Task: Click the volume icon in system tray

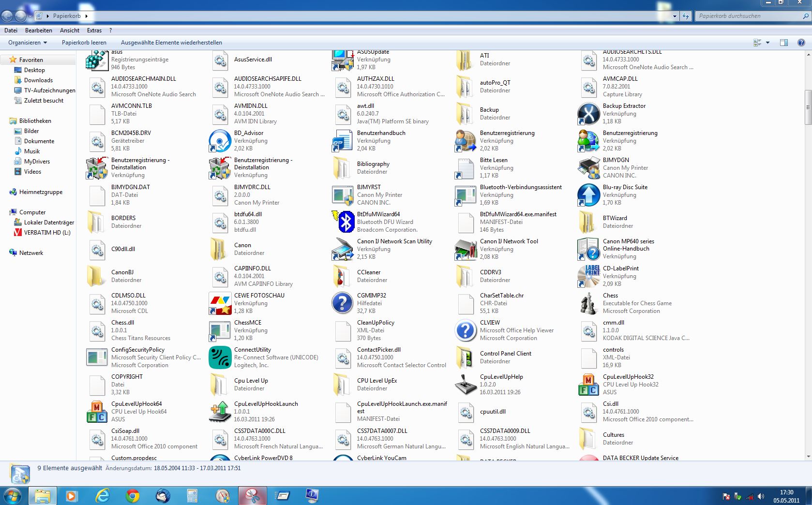Action: [761, 496]
